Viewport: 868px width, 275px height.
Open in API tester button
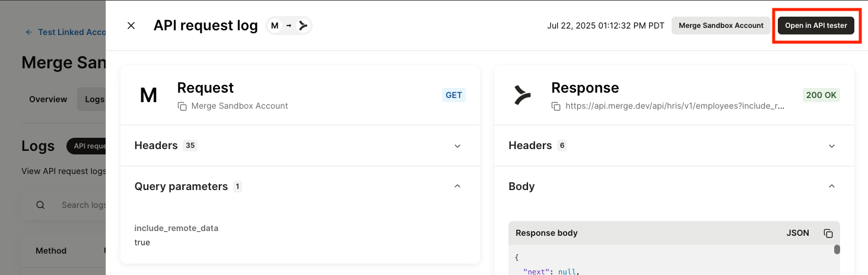tap(816, 26)
